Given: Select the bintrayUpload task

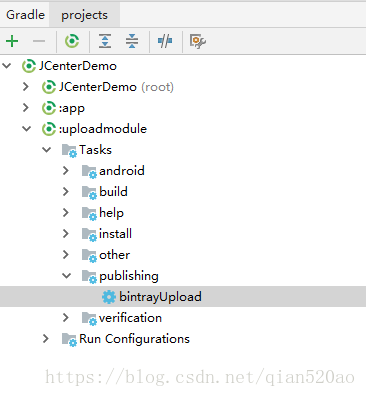Looking at the screenshot, I should click(x=183, y=297).
